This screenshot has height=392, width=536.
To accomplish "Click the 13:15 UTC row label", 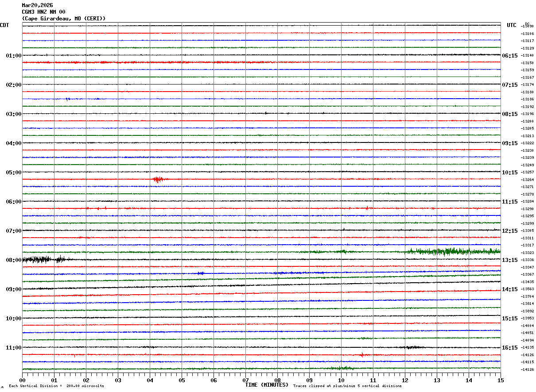I will pos(510,260).
